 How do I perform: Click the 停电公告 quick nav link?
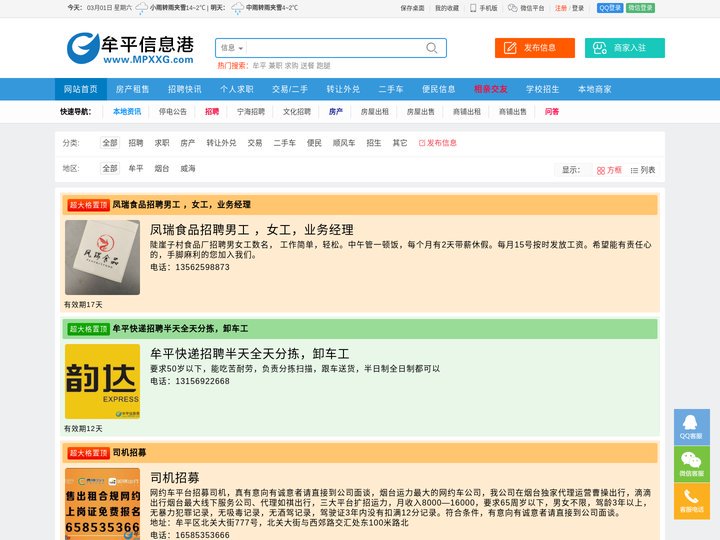click(x=173, y=112)
